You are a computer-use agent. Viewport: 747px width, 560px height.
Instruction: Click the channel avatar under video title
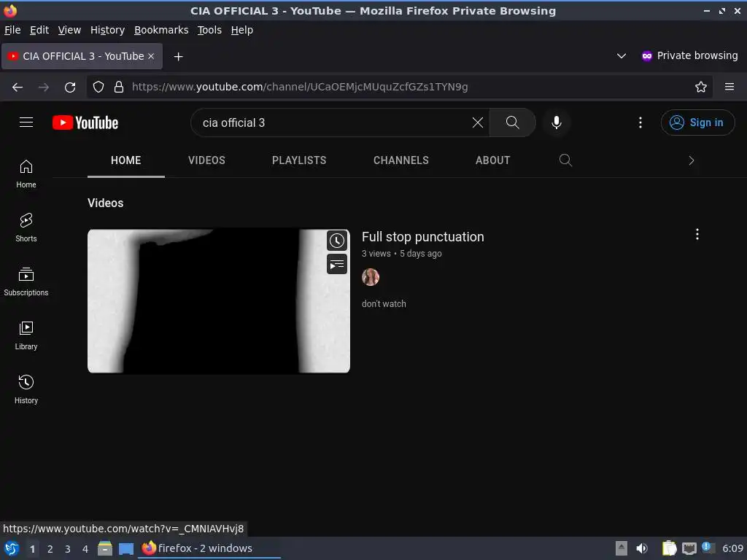pos(371,277)
